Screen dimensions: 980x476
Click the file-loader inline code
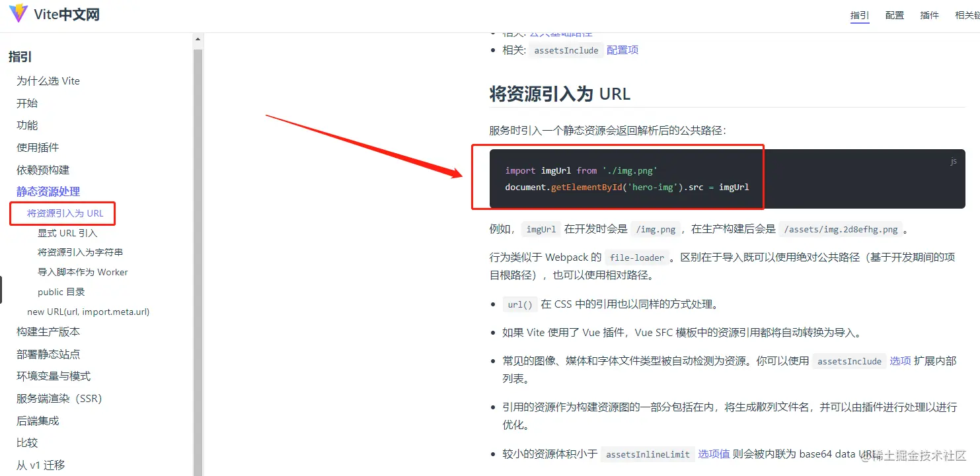click(x=637, y=257)
